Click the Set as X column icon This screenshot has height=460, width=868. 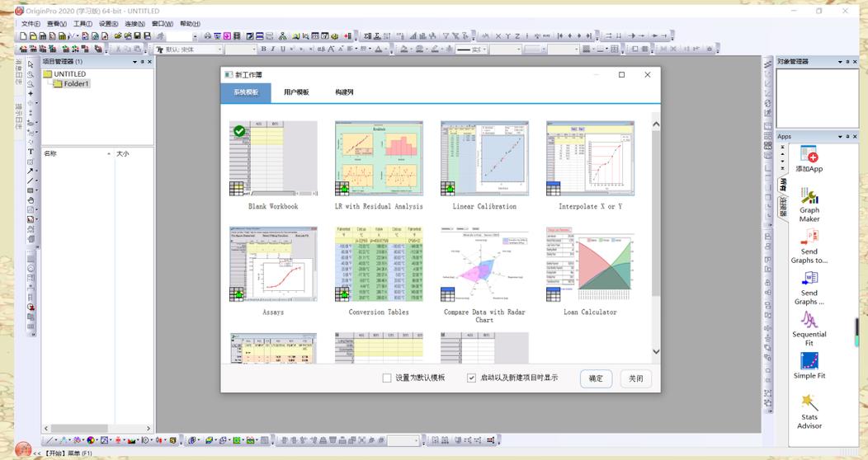coord(498,36)
